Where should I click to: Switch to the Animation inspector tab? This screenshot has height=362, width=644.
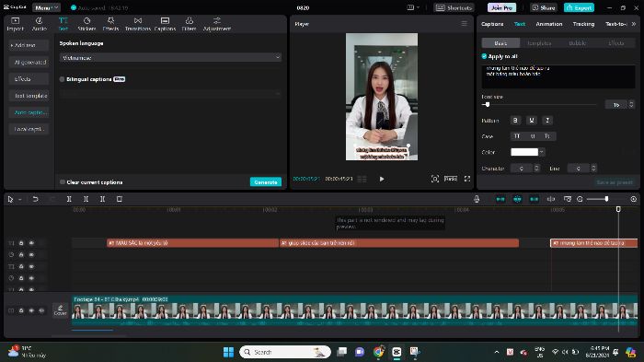[x=548, y=24]
